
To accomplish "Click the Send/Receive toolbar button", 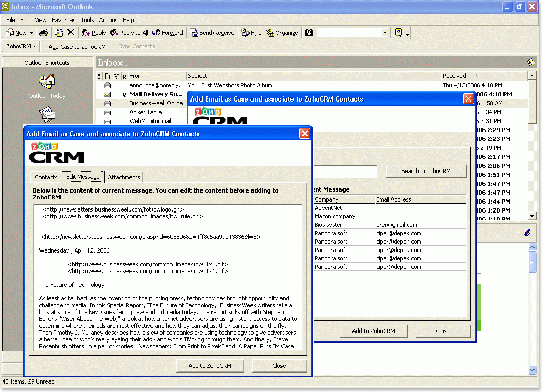I will 212,33.
